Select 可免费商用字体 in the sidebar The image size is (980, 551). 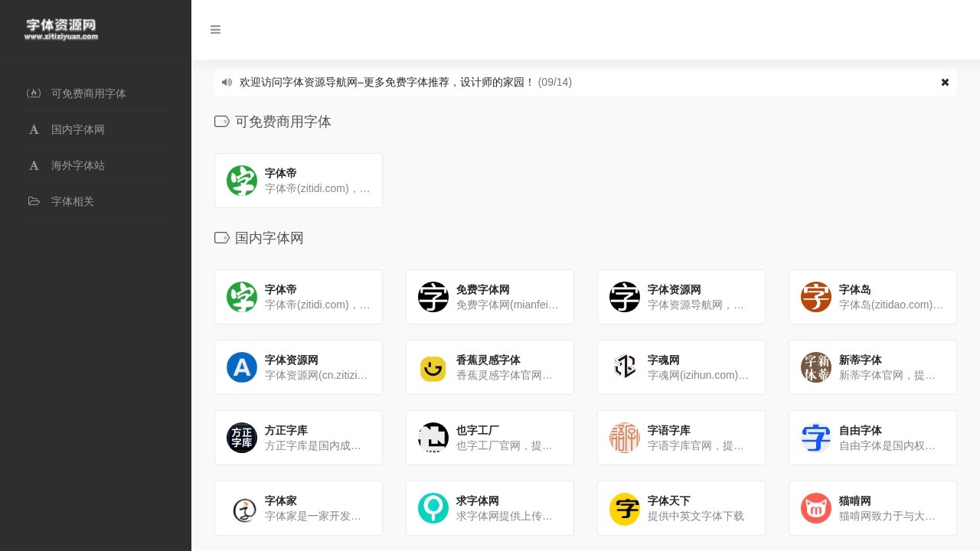89,93
